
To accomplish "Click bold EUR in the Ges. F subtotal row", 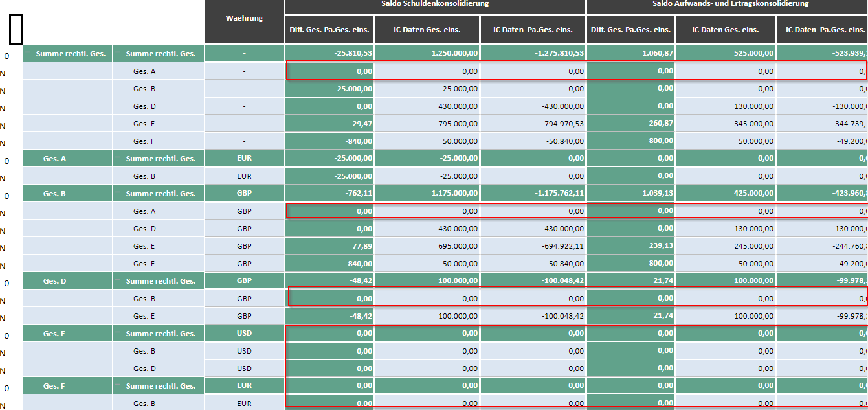I will coord(244,385).
